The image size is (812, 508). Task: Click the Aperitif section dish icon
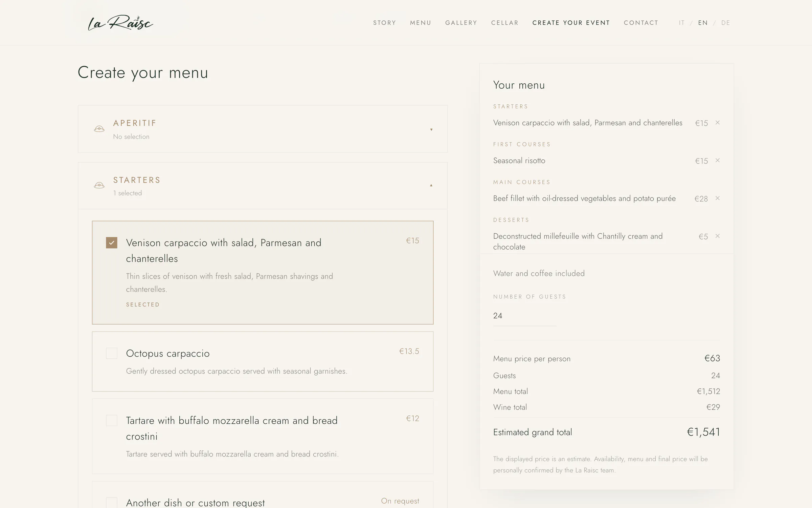[x=99, y=129]
